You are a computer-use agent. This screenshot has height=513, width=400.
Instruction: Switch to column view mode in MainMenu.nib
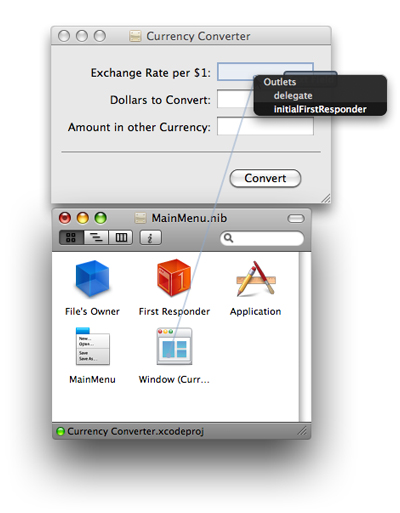click(x=121, y=238)
